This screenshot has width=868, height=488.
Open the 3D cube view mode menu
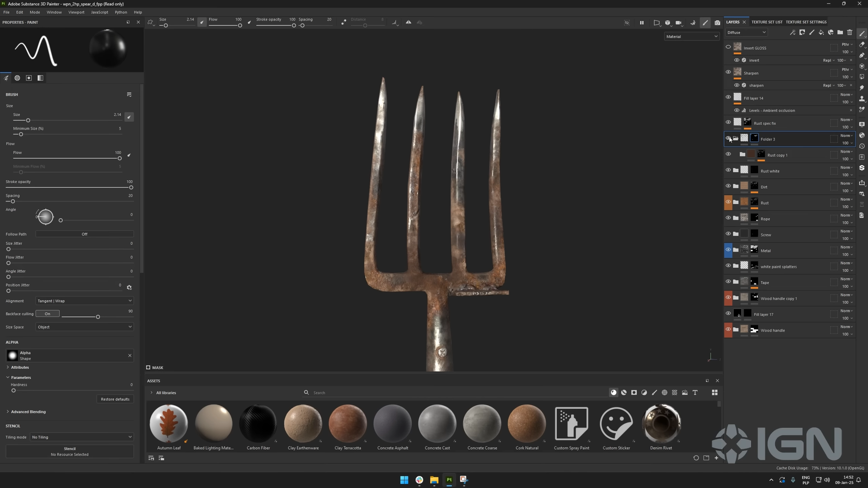[x=668, y=23]
